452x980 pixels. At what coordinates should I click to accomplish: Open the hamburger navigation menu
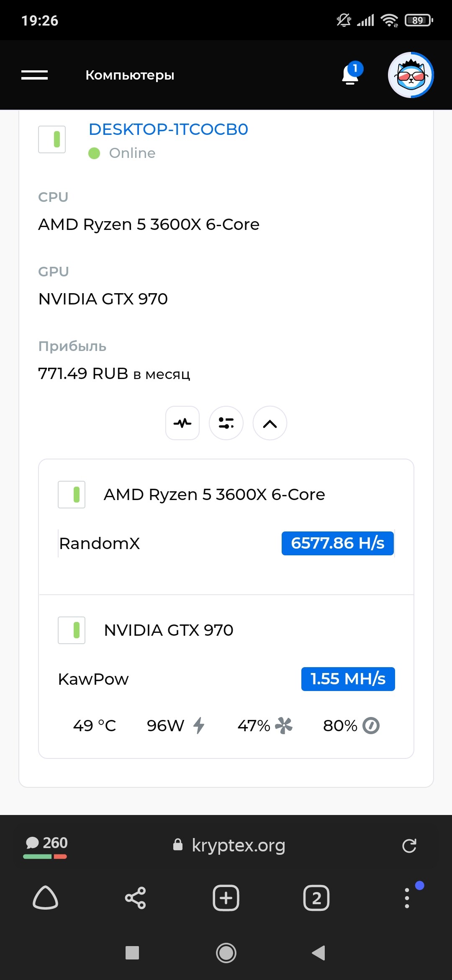pos(35,75)
